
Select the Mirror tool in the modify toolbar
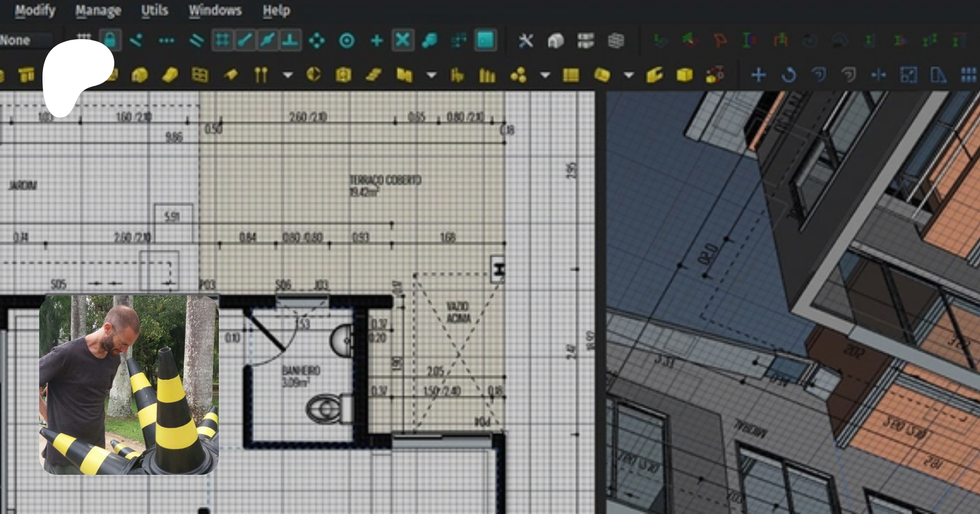pyautogui.click(x=938, y=75)
